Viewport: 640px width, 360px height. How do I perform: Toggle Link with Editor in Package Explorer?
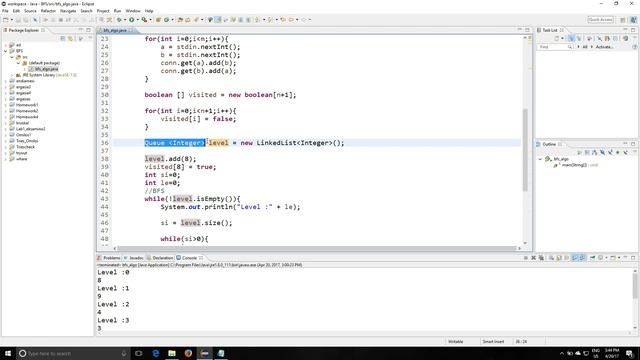coord(70,38)
